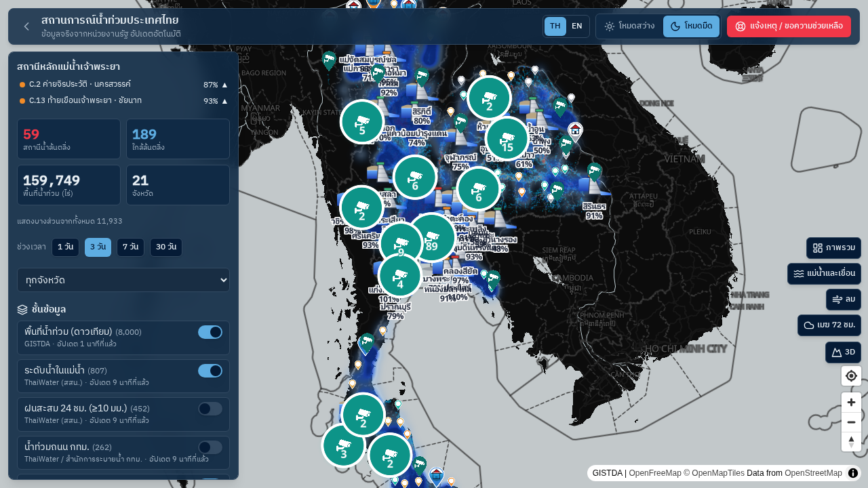The image size is (868, 488).
Task: Toggle ระดับน้ำในแม่น้ำ layer off
Action: click(x=210, y=371)
